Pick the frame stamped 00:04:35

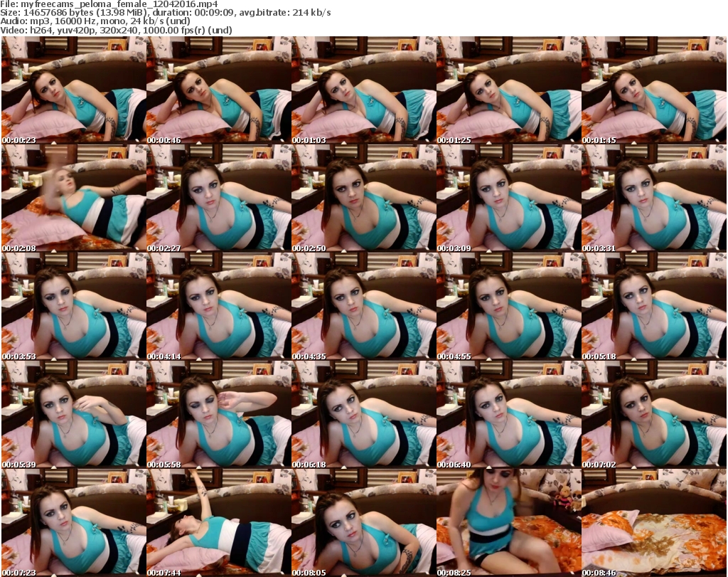point(364,306)
